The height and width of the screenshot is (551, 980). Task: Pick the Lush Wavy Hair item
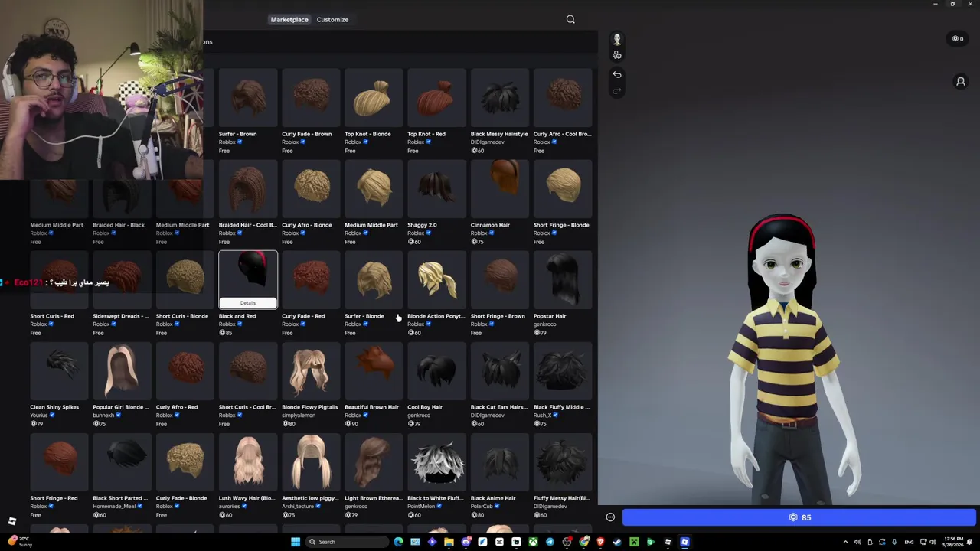248,476
